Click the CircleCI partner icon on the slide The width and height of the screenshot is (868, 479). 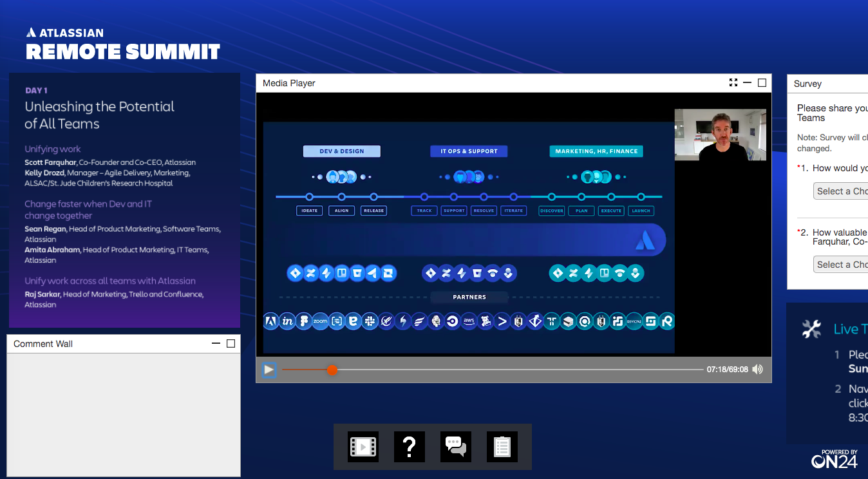click(x=453, y=321)
